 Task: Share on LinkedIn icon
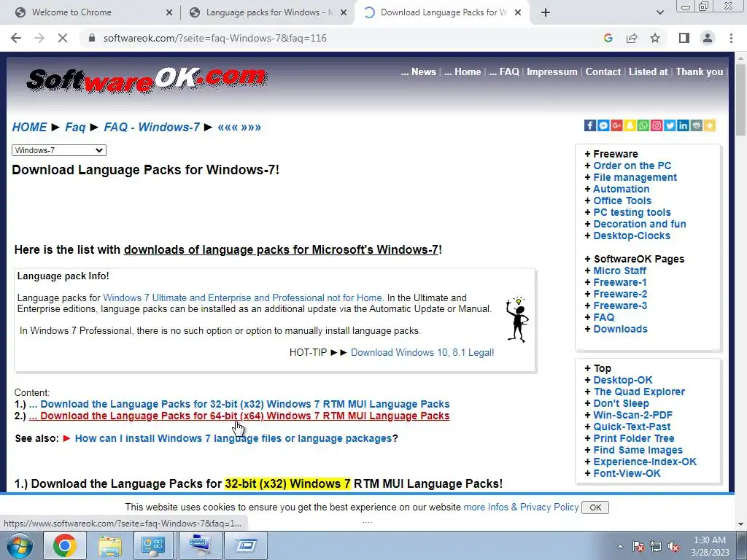(683, 125)
